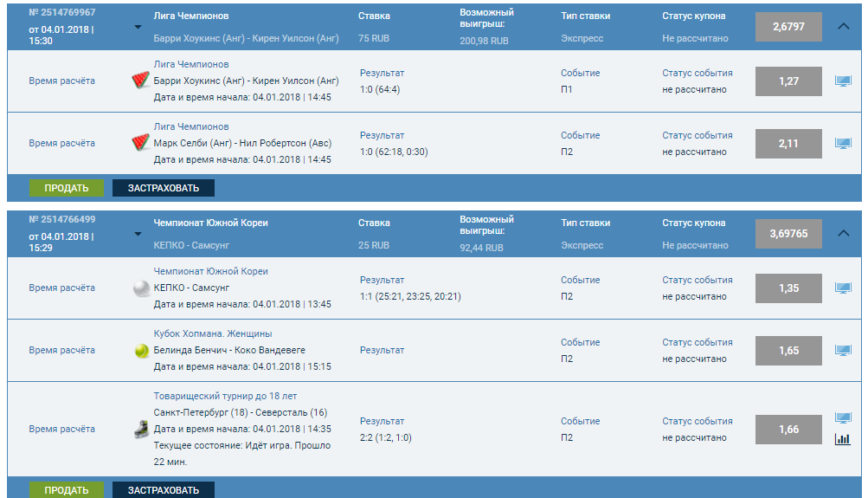
Task: Open live broadcast icon for КЕПКО - Самсунг match
Action: 843,288
